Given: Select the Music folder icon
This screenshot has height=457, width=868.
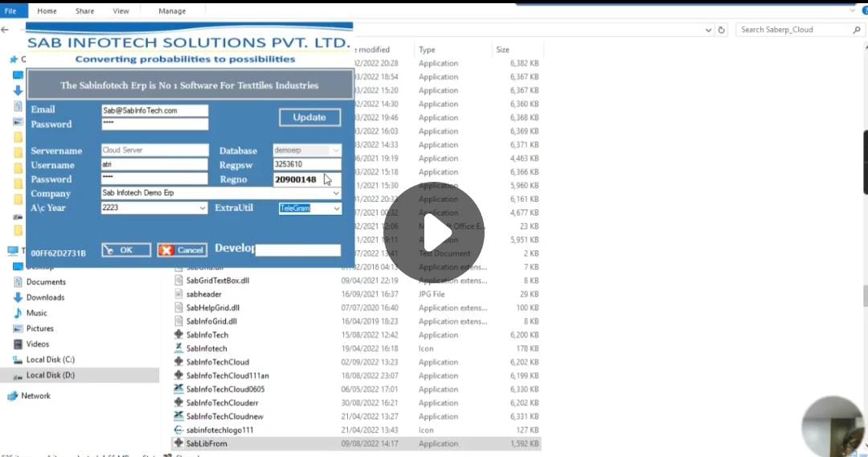Looking at the screenshot, I should [18, 313].
